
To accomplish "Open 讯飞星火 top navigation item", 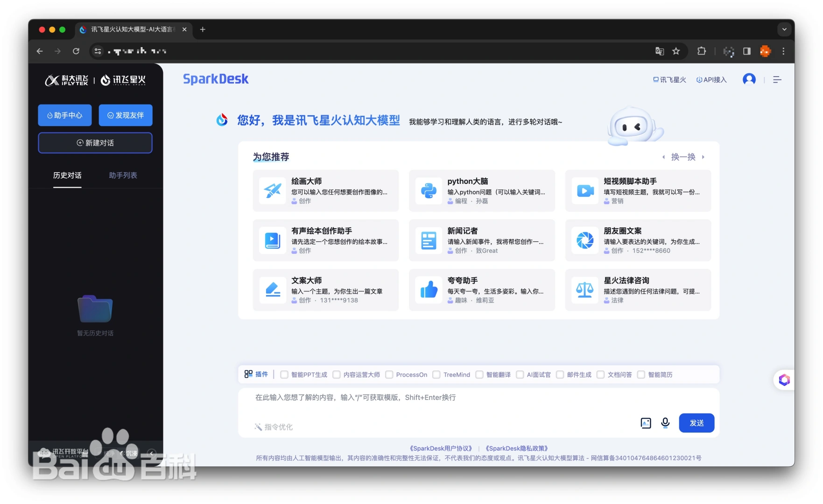I will 669,80.
